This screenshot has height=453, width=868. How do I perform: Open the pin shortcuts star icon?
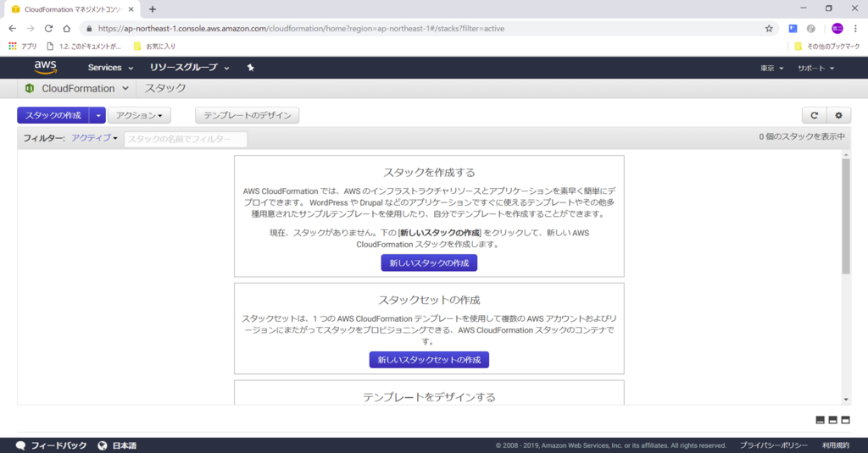(x=250, y=68)
